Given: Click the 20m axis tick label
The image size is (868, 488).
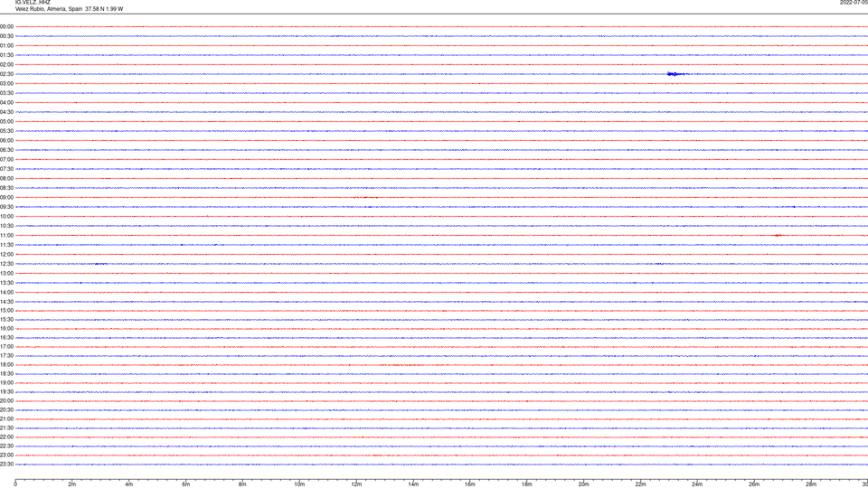Looking at the screenshot, I should click(583, 484).
